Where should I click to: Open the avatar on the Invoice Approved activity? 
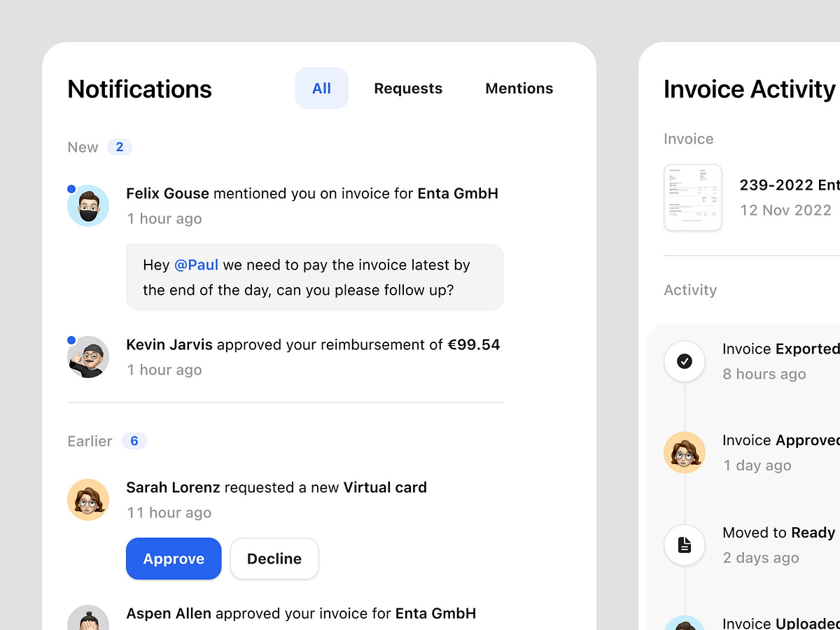coord(684,453)
